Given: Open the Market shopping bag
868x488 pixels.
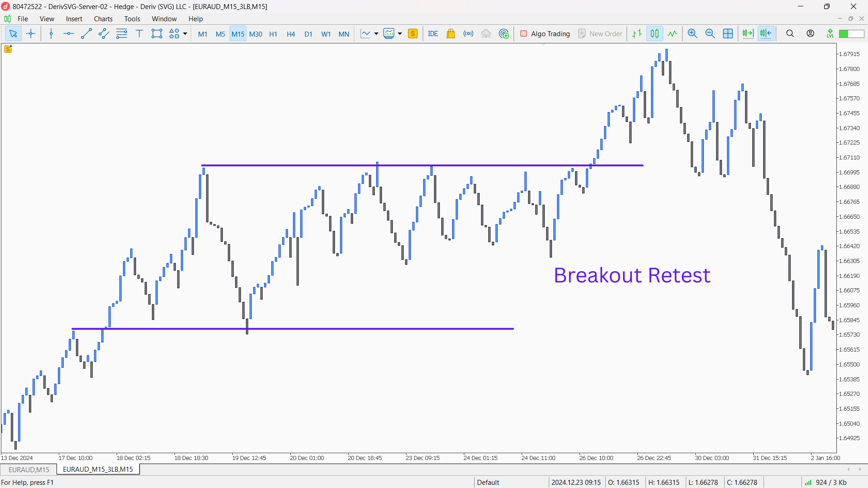Looking at the screenshot, I should 451,33.
